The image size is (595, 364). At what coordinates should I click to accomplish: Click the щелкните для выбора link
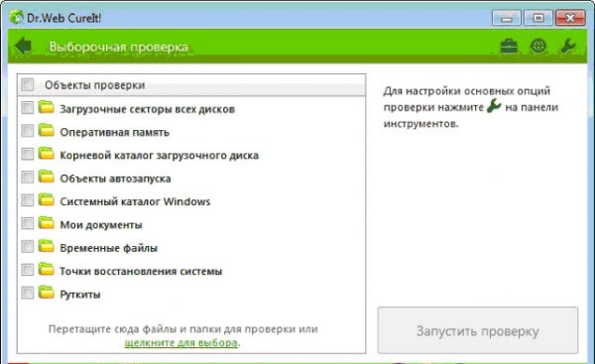(181, 343)
